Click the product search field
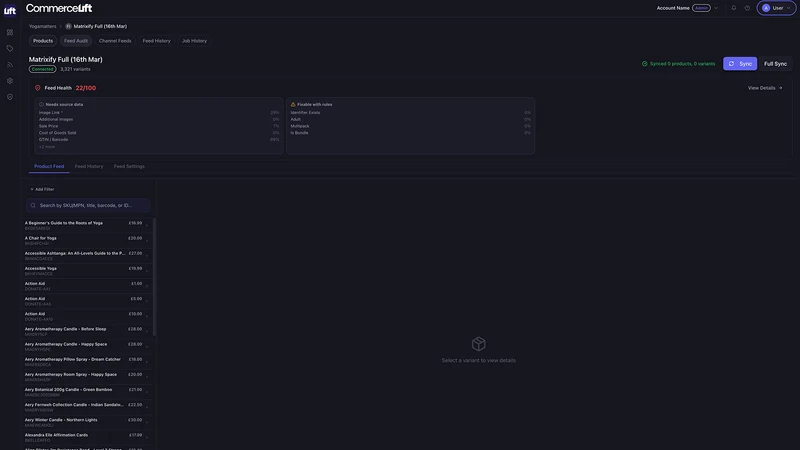 [88, 205]
